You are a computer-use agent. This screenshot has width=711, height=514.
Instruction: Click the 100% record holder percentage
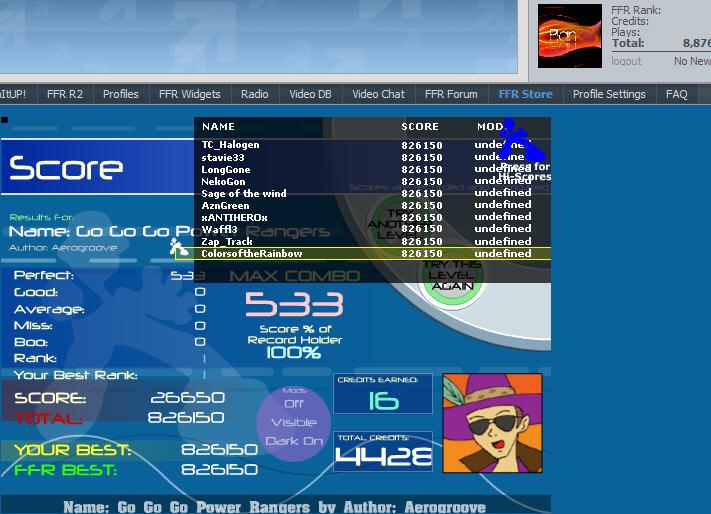(x=293, y=353)
